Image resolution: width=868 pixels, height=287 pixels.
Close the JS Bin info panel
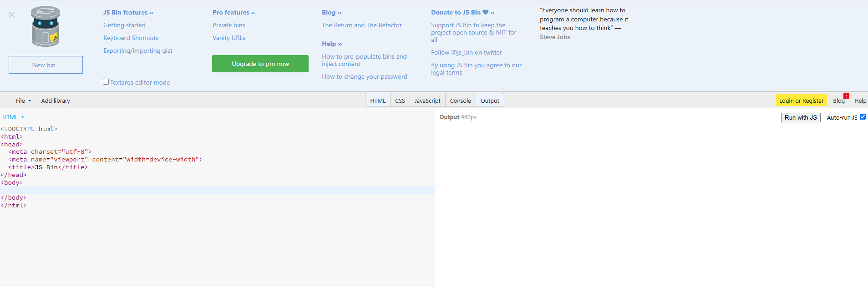point(12,15)
